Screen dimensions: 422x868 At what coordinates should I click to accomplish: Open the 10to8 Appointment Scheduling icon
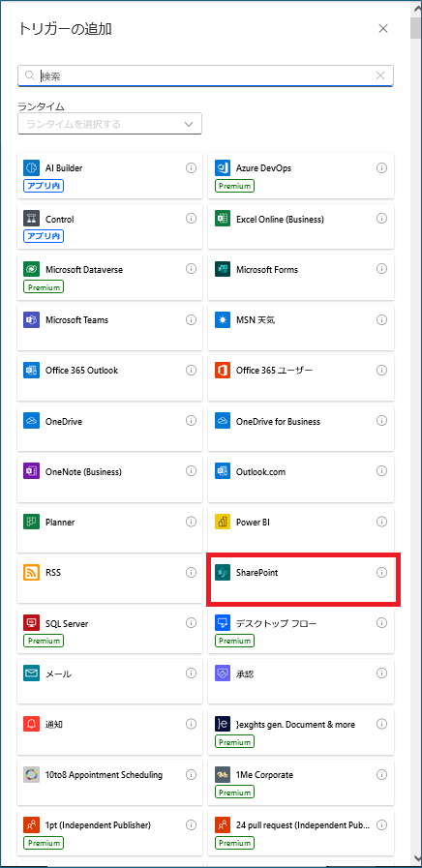(32, 775)
